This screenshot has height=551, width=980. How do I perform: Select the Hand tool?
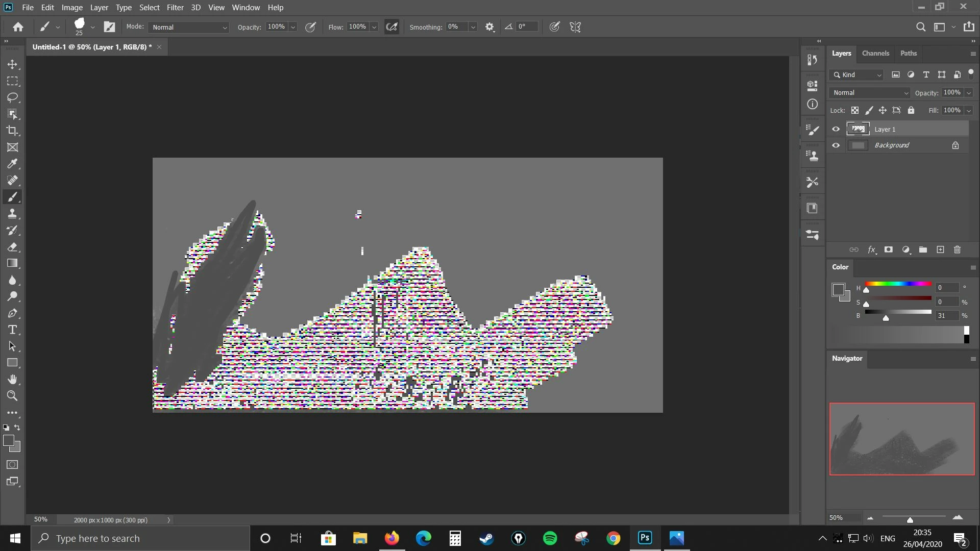[x=12, y=379]
